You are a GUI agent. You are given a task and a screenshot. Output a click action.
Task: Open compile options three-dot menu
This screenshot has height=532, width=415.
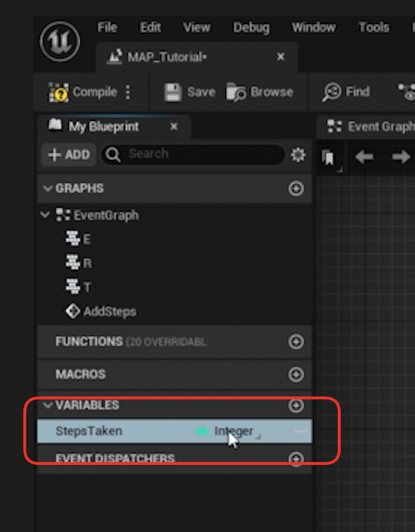coord(128,92)
